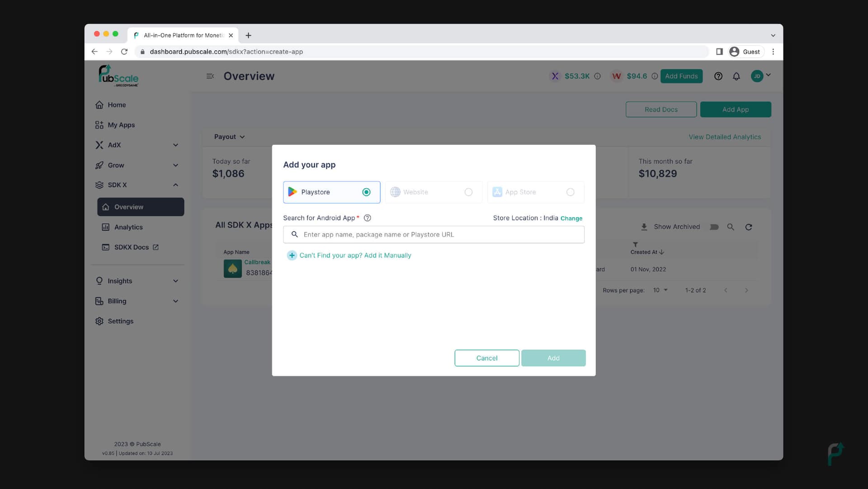Select the App Store radio button
This screenshot has height=489, width=868.
571,192
